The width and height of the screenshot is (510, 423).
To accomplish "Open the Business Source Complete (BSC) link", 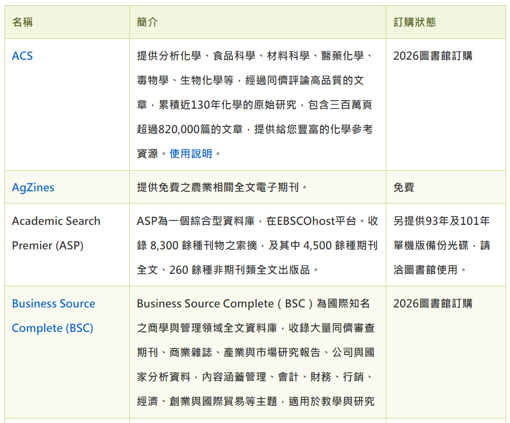I will [53, 316].
